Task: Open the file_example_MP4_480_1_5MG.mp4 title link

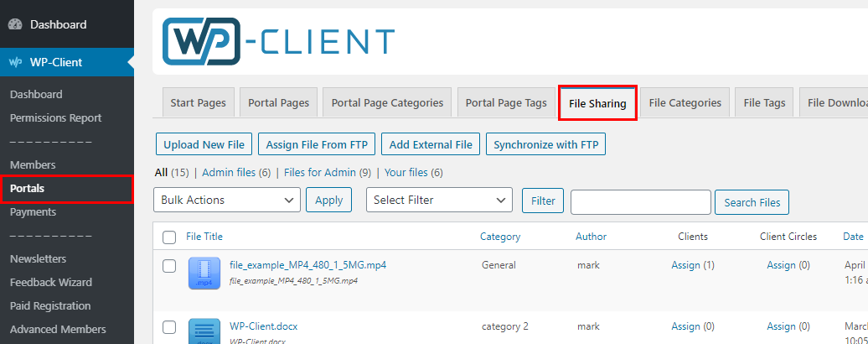Action: point(307,265)
